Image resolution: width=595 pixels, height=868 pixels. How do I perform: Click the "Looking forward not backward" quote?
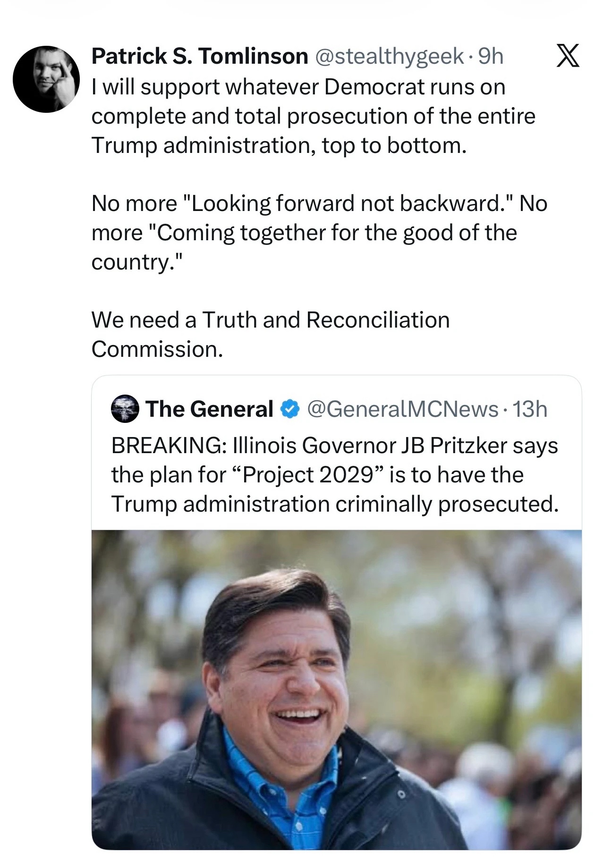pos(345,203)
